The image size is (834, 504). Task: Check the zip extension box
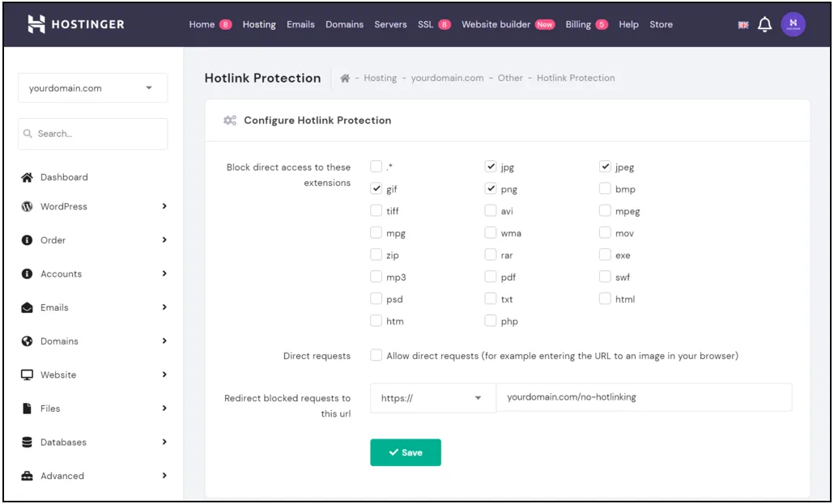(376, 255)
